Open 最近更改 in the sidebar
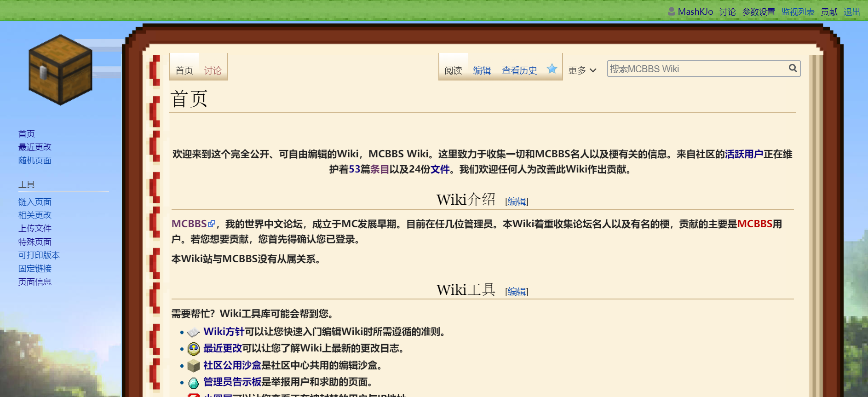868x397 pixels. coord(35,147)
